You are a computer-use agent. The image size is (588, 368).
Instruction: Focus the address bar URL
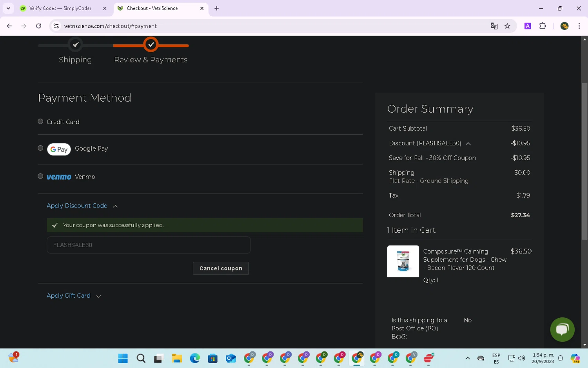111,26
